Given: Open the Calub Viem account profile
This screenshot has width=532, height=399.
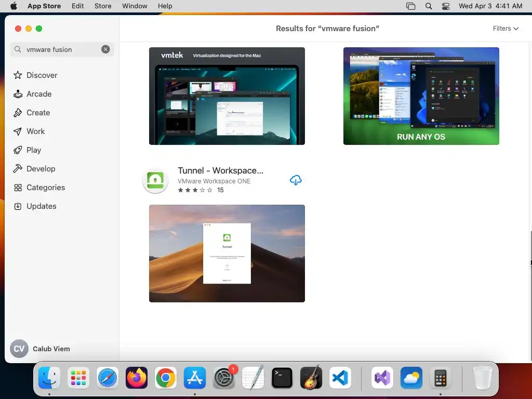Looking at the screenshot, I should click(40, 349).
